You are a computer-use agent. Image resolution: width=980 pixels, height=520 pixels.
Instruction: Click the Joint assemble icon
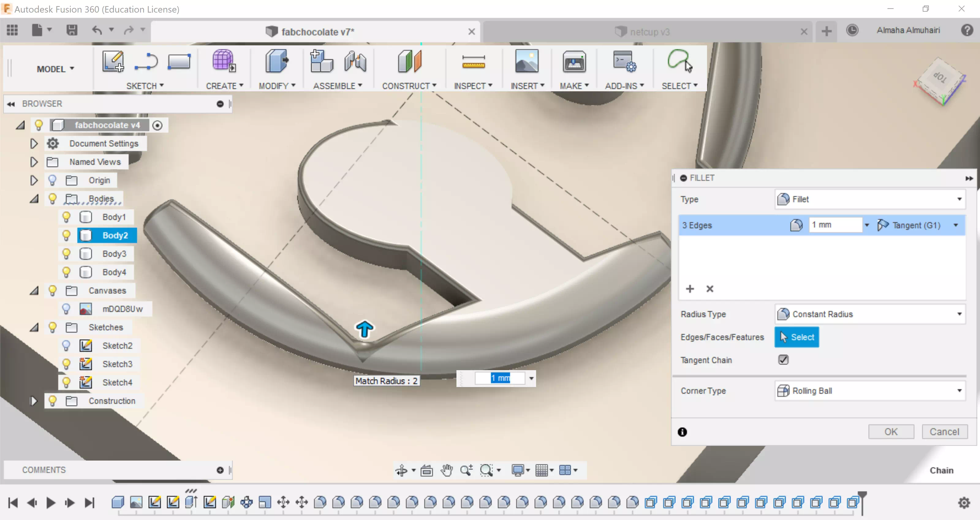pos(355,62)
